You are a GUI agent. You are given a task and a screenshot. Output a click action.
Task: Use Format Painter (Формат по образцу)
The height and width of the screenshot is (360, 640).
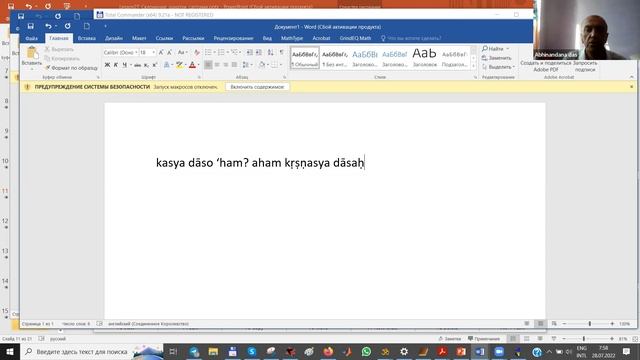coord(71,68)
